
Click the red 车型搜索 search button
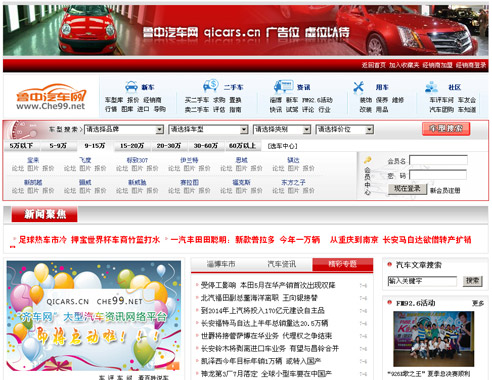(446, 129)
